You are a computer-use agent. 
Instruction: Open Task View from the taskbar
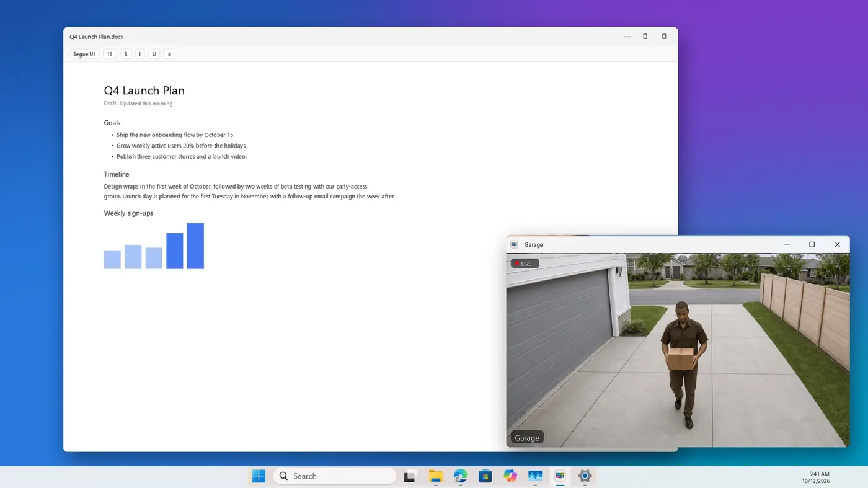click(x=409, y=476)
